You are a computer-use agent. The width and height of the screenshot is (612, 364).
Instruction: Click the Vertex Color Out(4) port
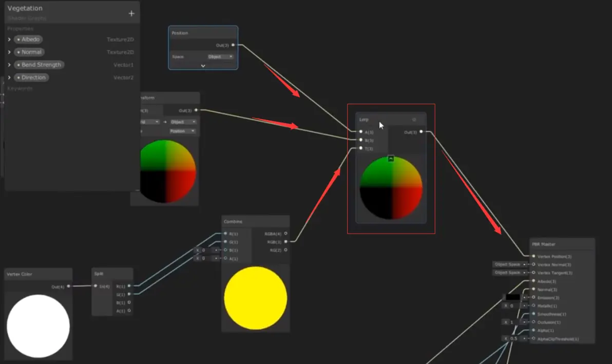tap(69, 286)
